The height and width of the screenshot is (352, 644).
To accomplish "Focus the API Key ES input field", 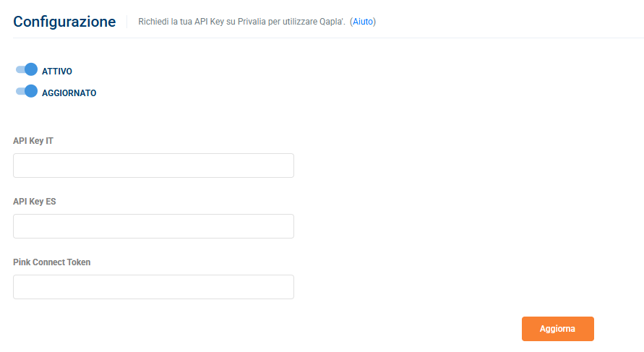I will (154, 226).
